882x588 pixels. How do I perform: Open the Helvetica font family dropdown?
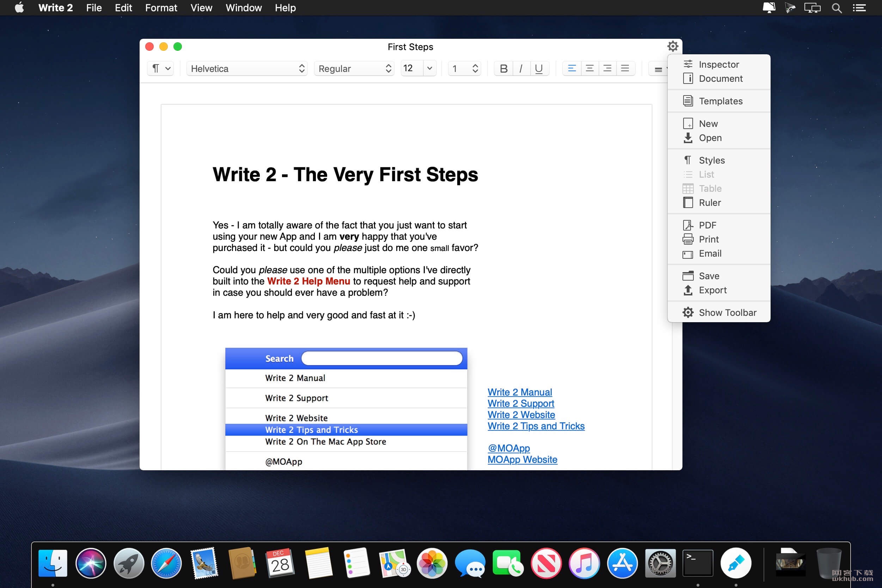tap(247, 69)
